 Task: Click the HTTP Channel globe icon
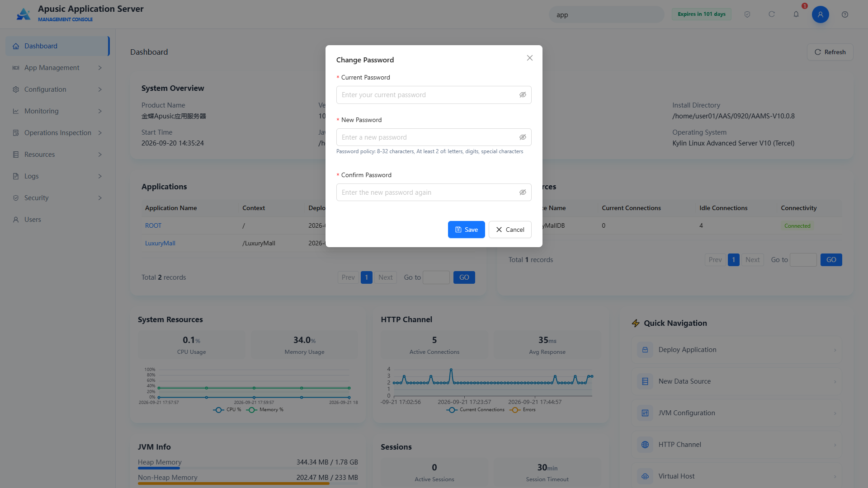coord(645,445)
